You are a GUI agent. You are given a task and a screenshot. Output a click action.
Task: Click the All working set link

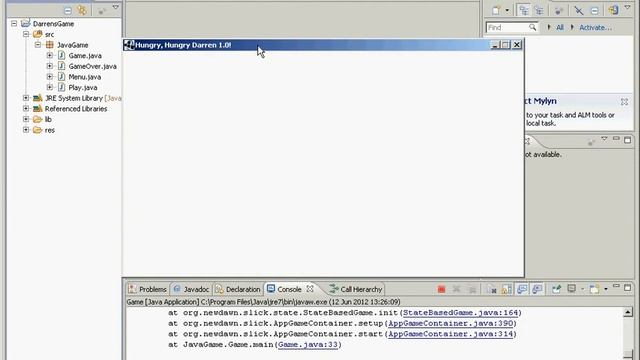coord(560,27)
